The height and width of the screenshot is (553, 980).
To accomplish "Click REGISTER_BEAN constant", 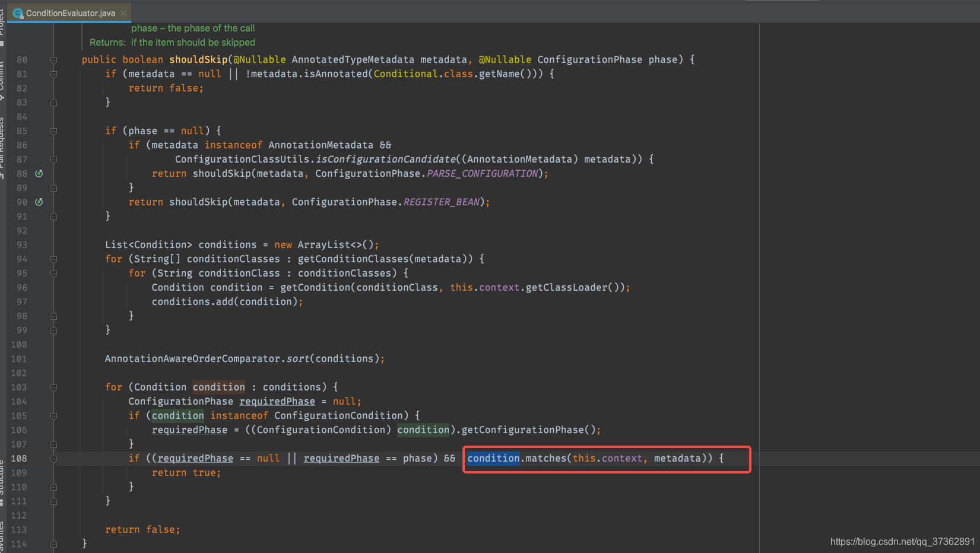I will [441, 202].
